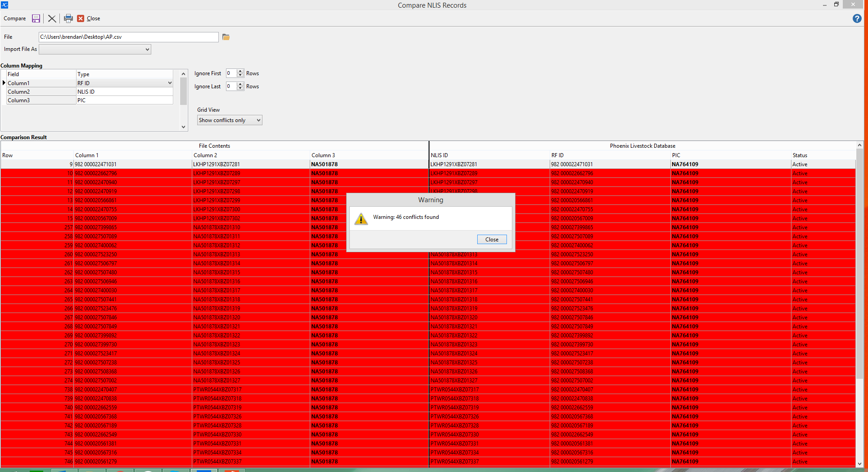
Task: Click the RF ID database column header
Action: pyautogui.click(x=610, y=155)
